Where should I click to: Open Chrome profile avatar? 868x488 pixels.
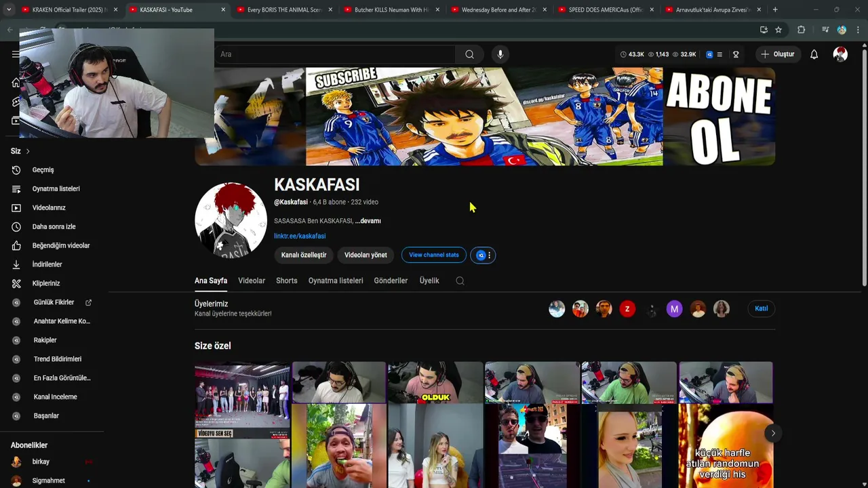point(842,30)
